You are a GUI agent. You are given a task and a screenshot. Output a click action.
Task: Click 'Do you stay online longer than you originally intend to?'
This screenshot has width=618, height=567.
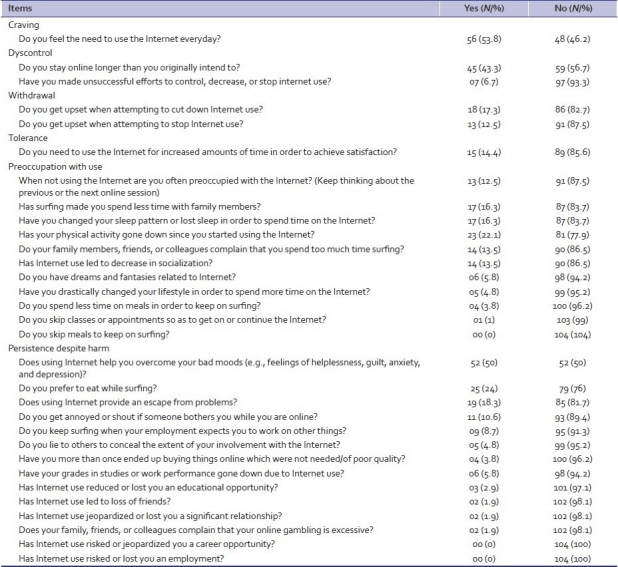129,67
